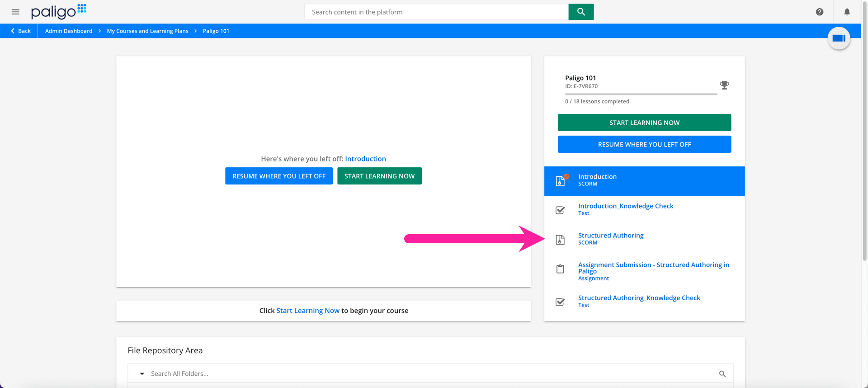The height and width of the screenshot is (388, 868).
Task: Open the floating blue panel toggle button
Action: [839, 38]
